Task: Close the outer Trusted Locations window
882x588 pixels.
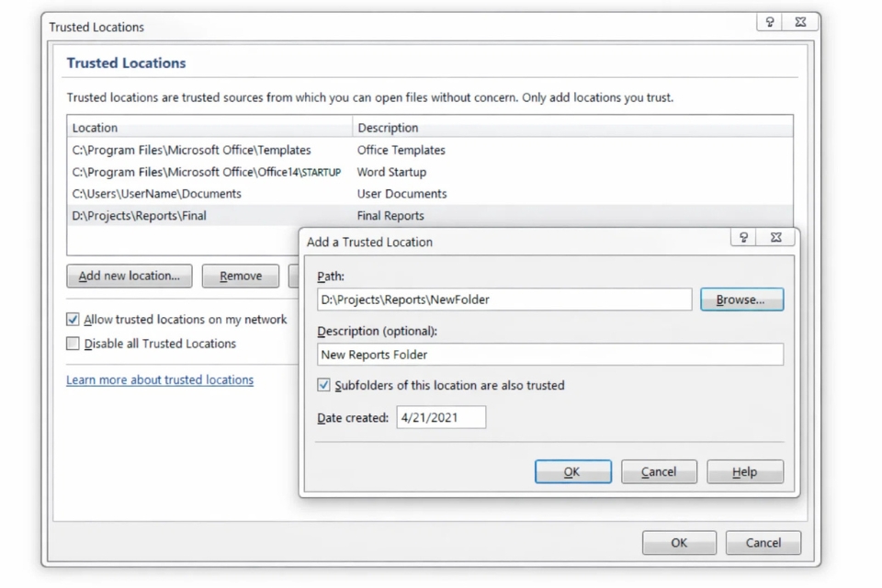Action: pos(800,22)
